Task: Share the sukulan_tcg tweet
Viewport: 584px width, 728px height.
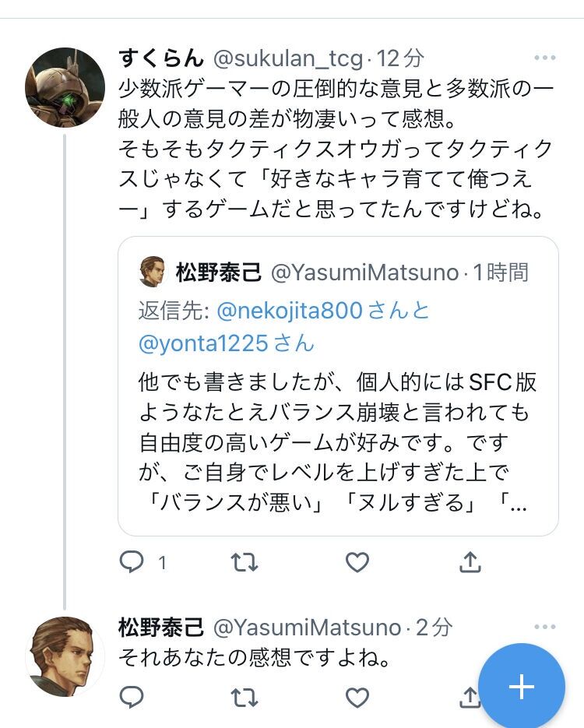Action: [x=470, y=561]
